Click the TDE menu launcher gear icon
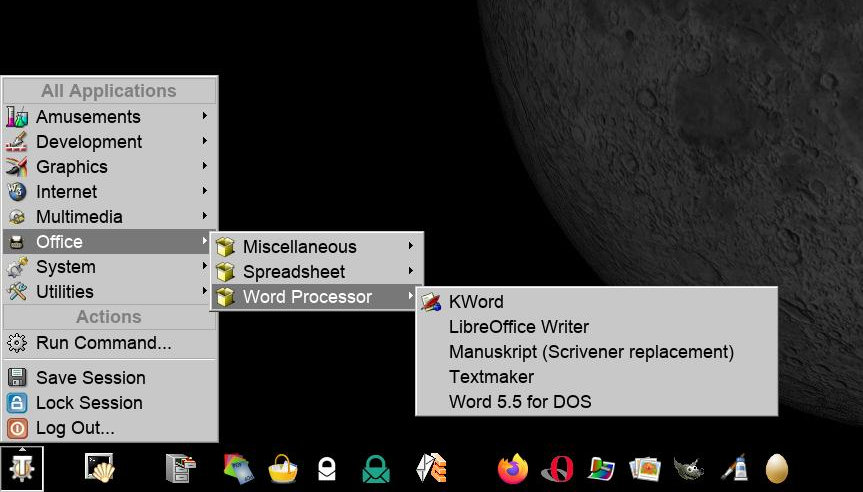The height and width of the screenshot is (492, 863). (21, 468)
